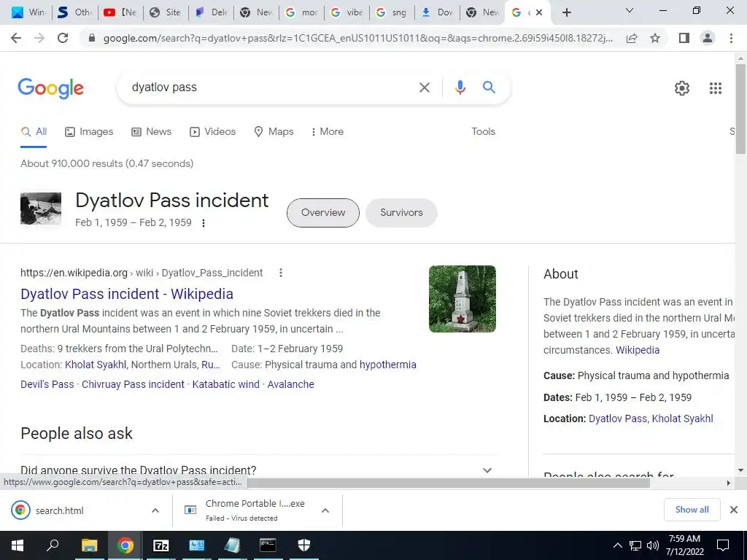This screenshot has width=747, height=560.
Task: Open the Chrome three-dot menu
Action: [x=731, y=38]
